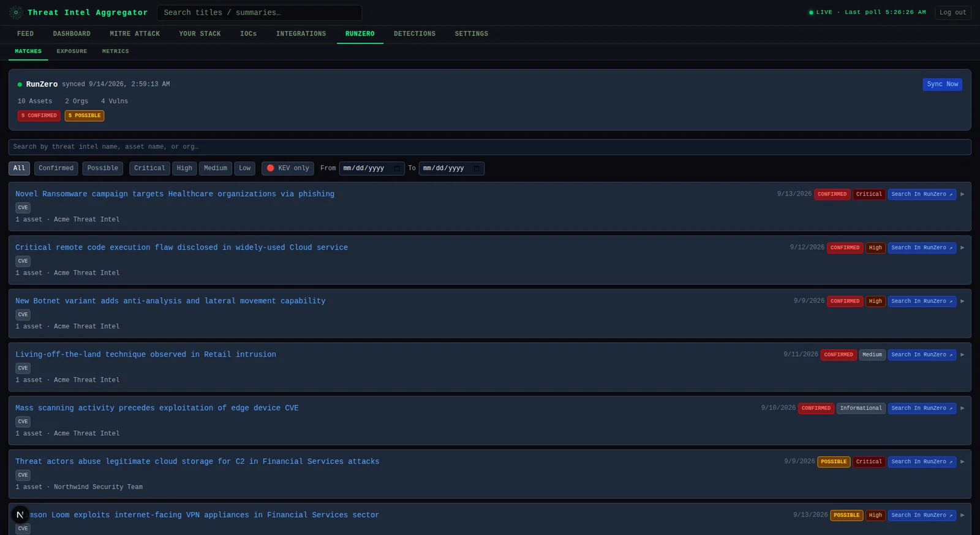Toggle the High severity filter
This screenshot has width=980, height=535.
[184, 169]
